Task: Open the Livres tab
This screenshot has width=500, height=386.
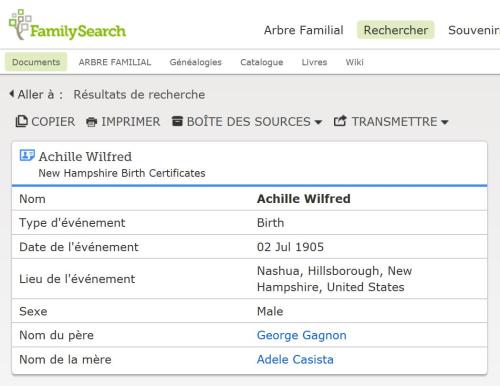Action: (x=314, y=62)
